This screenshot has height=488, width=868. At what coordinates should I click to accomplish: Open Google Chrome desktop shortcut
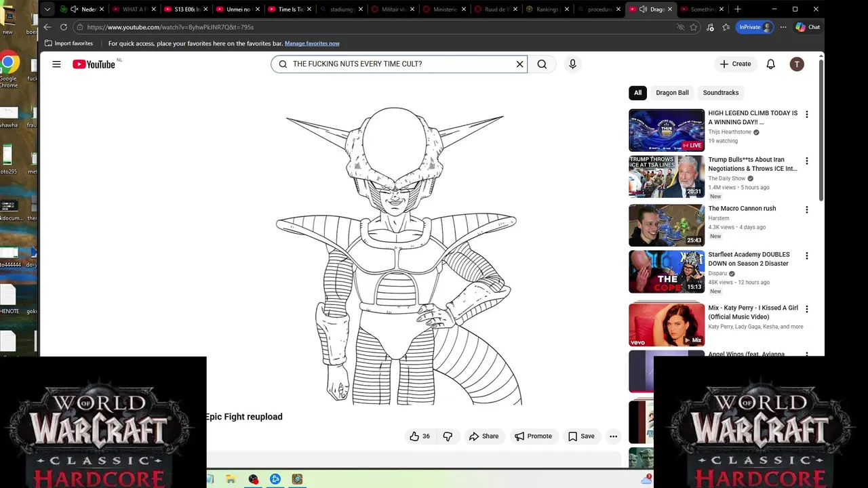(8, 70)
